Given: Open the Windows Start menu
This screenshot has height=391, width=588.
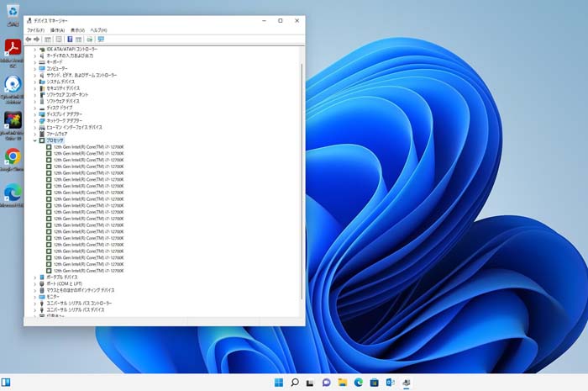Looking at the screenshot, I should pyautogui.click(x=279, y=383).
